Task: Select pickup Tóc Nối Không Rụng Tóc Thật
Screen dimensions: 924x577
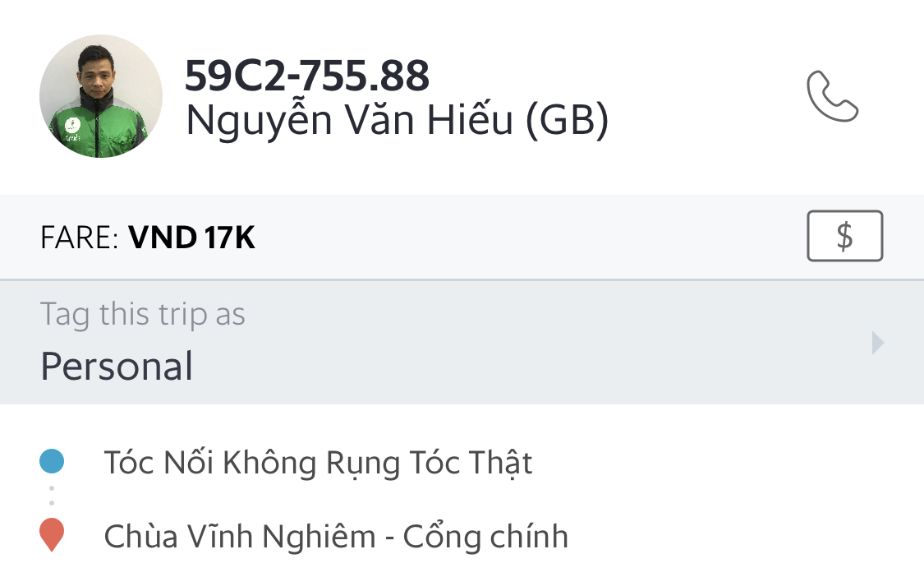Action: [318, 463]
